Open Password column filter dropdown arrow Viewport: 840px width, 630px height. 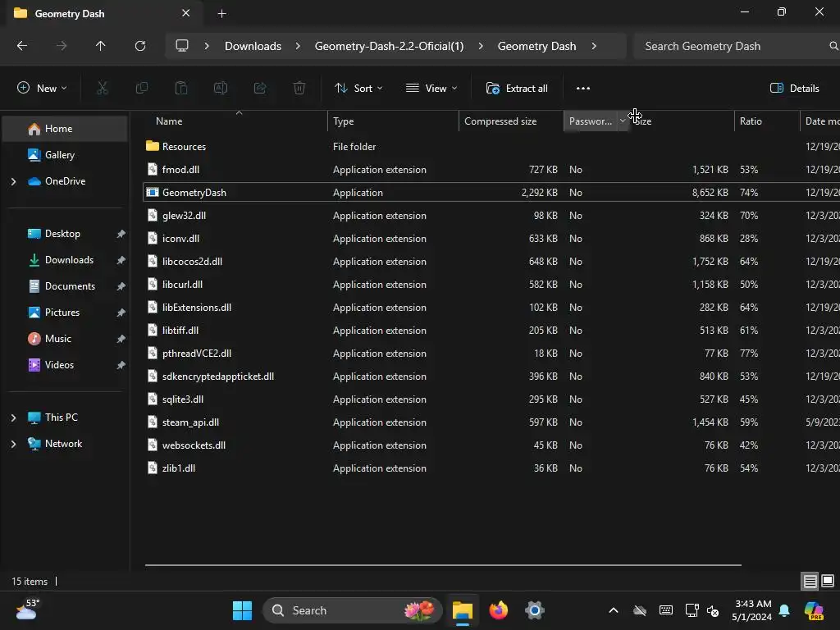click(623, 121)
